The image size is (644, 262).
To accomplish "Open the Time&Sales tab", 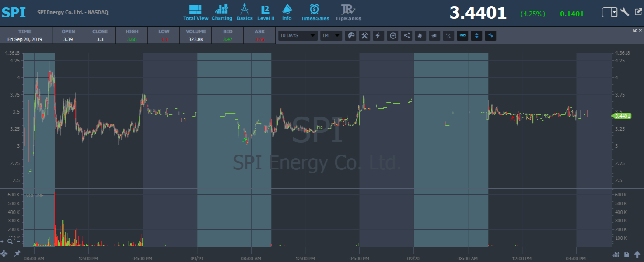I will (x=315, y=13).
